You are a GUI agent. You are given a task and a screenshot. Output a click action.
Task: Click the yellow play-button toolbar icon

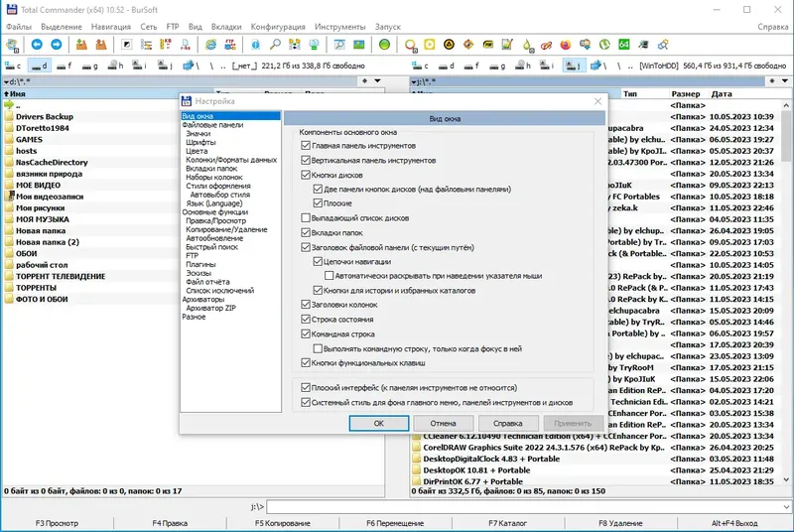coord(430,45)
